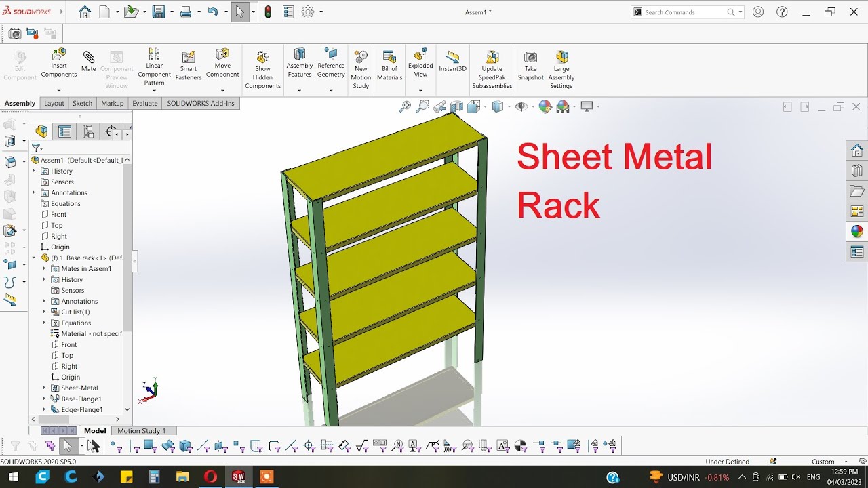Expand the Annotations node under Assem1

pos(34,192)
